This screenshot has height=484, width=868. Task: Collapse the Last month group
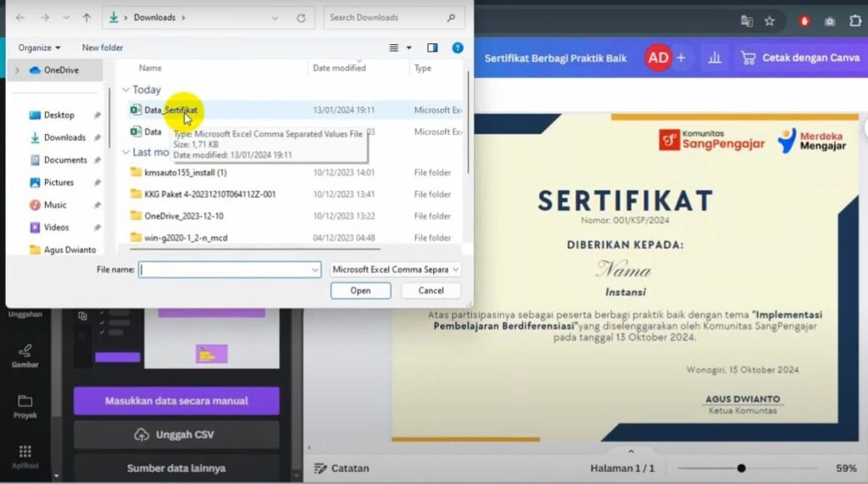[125, 153]
